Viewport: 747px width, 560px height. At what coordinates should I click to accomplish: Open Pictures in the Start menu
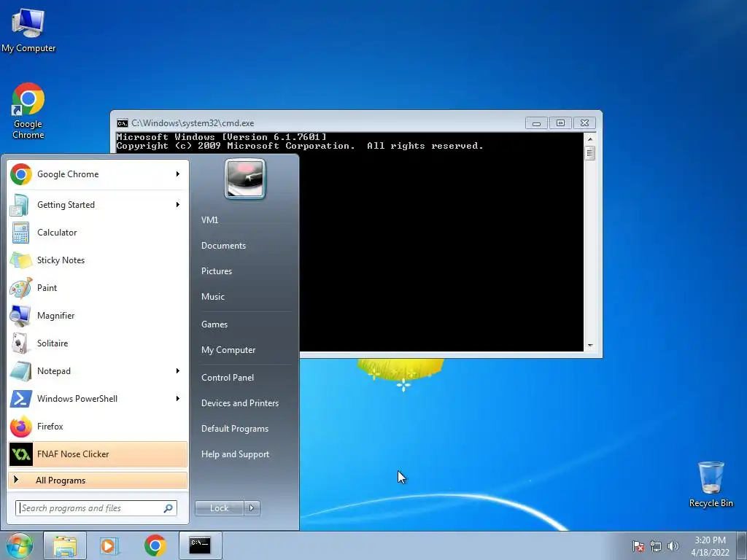pos(216,271)
